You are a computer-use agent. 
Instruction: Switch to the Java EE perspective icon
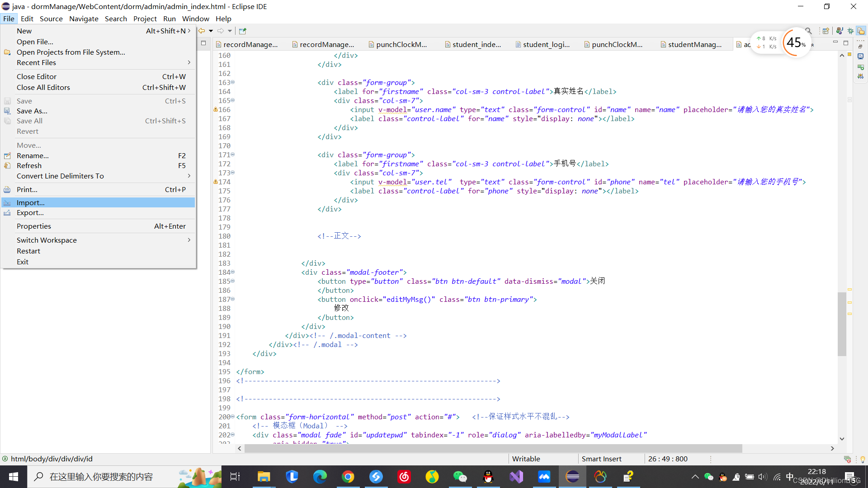point(840,31)
